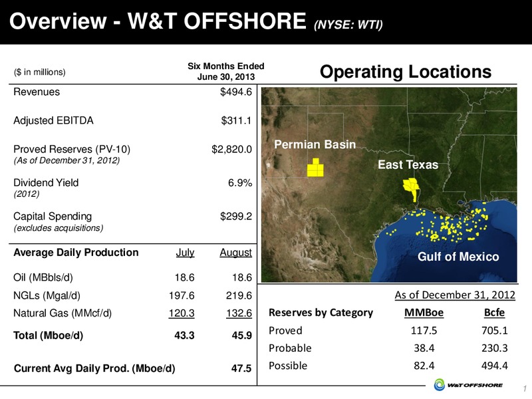Click the EBITDA value "$311.1"
Image resolution: width=532 pixels, height=399 pixels.
(236, 120)
